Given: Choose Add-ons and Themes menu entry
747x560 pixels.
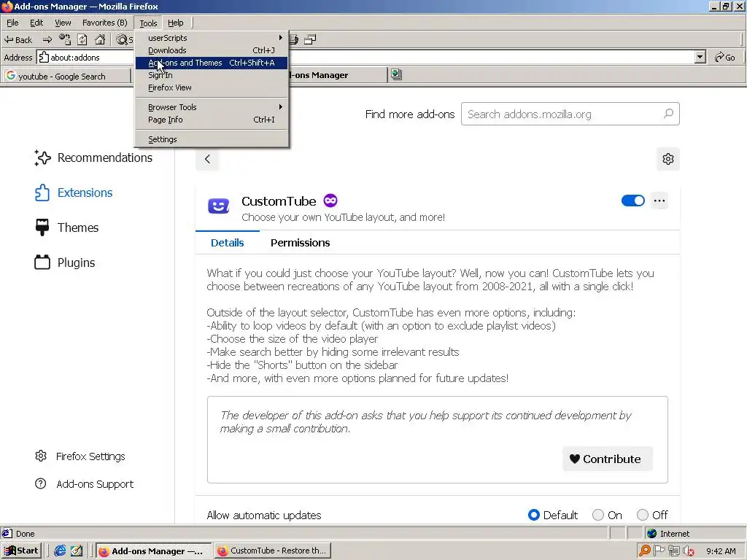Looking at the screenshot, I should 212,63.
